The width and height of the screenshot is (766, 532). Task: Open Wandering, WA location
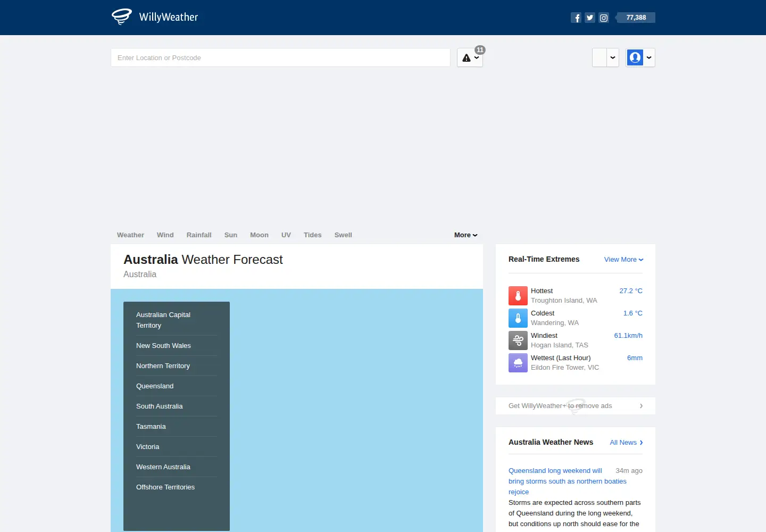(555, 322)
